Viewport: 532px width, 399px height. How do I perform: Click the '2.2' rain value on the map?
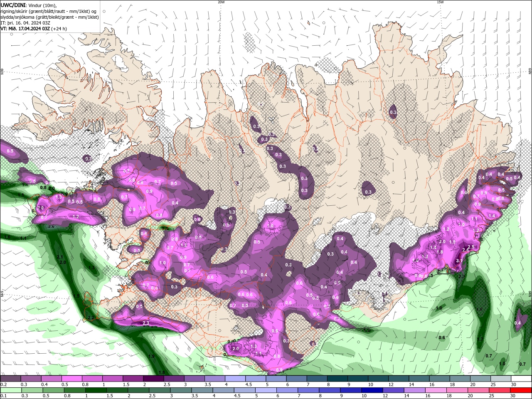(91, 318)
